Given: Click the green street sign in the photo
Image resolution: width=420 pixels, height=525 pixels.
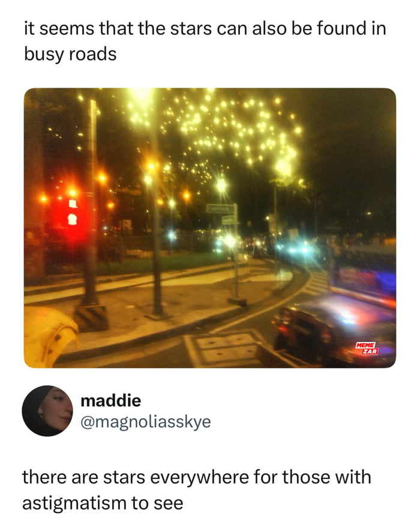Looking at the screenshot, I should pos(220,209).
